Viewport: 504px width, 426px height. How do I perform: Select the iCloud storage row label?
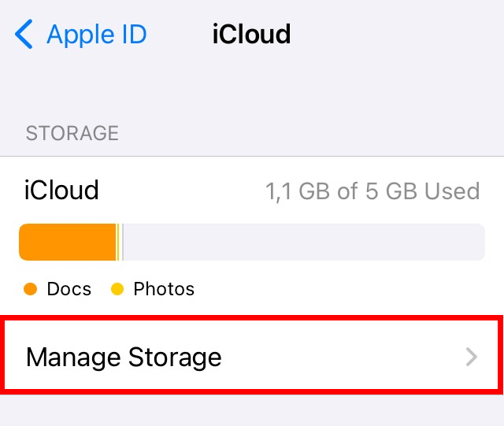61,190
